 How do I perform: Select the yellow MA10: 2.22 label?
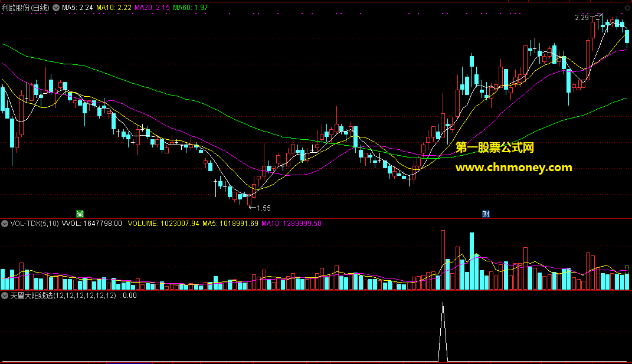tap(114, 8)
